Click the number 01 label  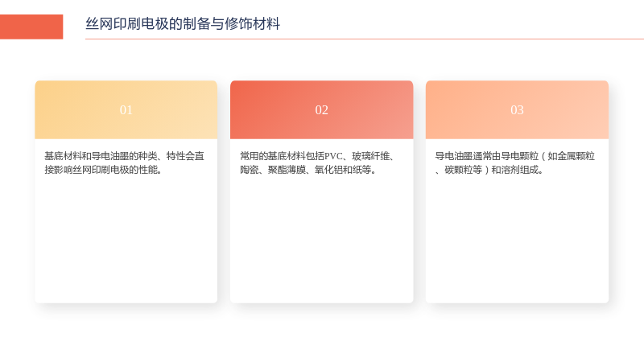(x=126, y=110)
